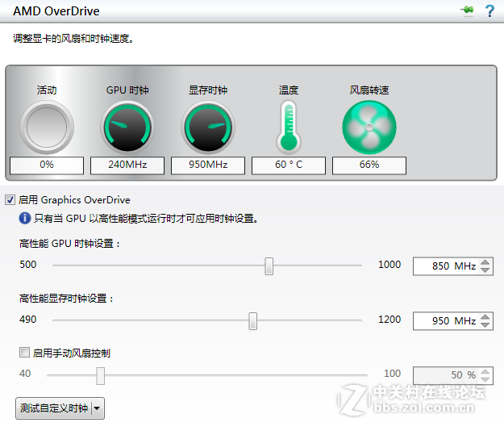The width and height of the screenshot is (504, 435).
Task: Decrease memory clock with 950 MHz down arrow
Action: pyautogui.click(x=485, y=324)
